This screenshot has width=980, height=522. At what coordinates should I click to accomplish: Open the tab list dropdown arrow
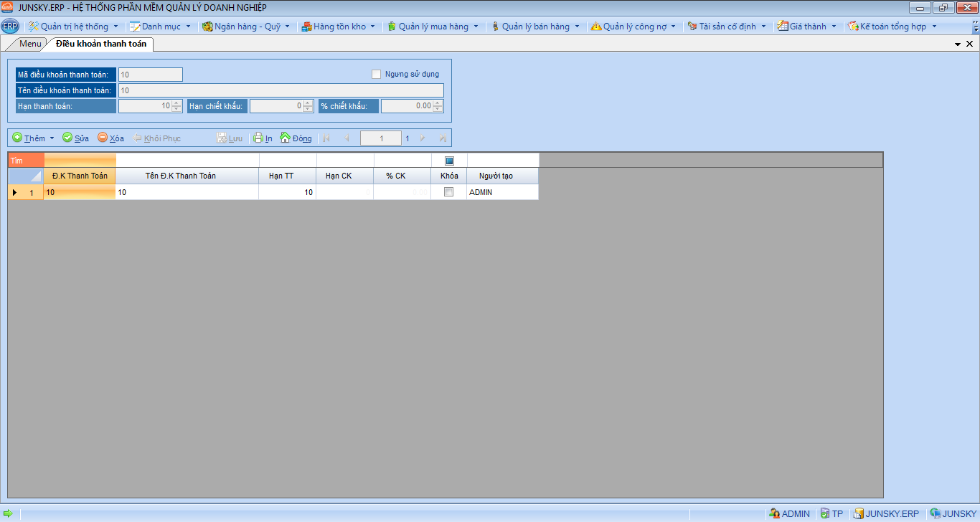click(x=958, y=44)
